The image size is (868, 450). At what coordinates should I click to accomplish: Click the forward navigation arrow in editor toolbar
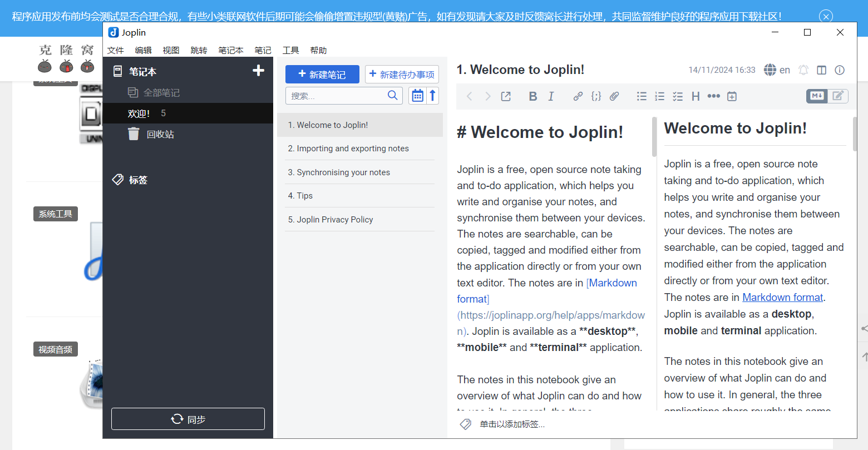pyautogui.click(x=488, y=96)
